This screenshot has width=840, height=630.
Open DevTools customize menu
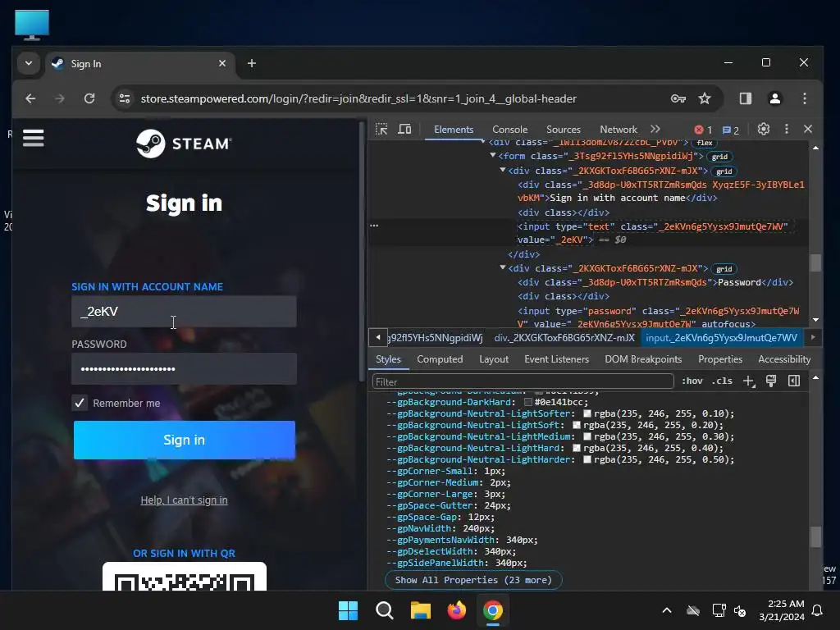(x=787, y=129)
